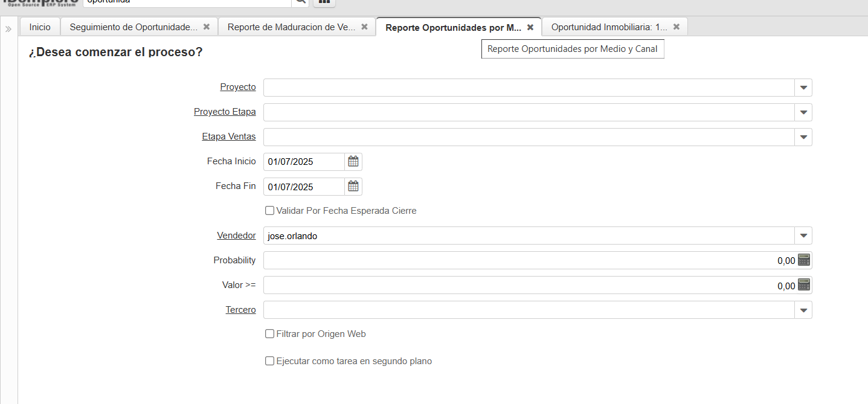Open the Valor >= calculator icon
Viewport: 868px width, 404px height.
click(x=803, y=285)
